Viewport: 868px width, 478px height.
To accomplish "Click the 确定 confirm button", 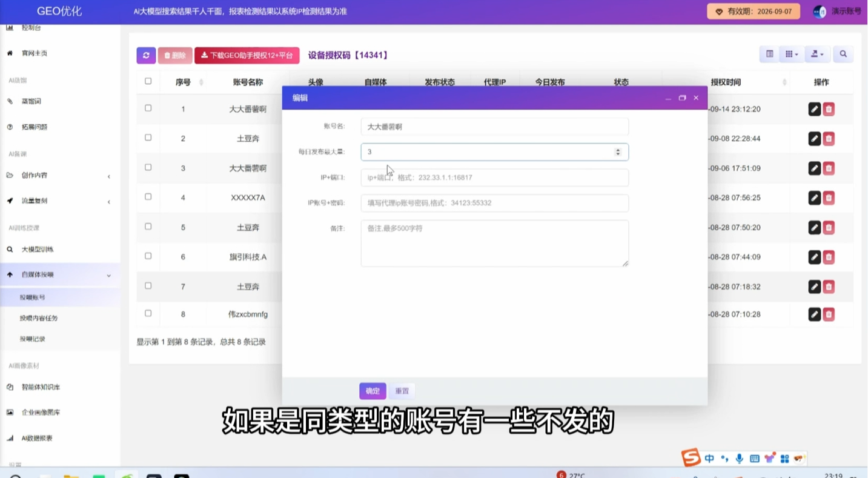I will (373, 391).
